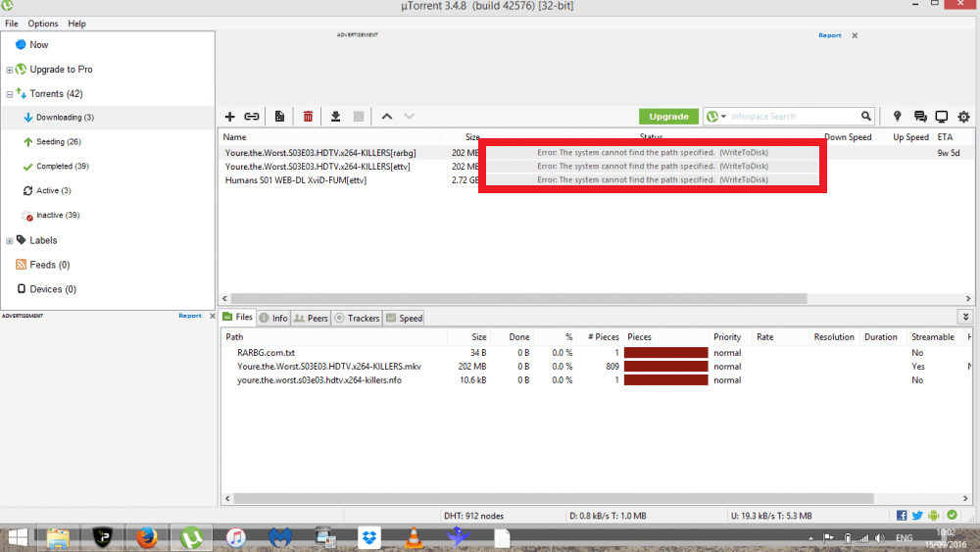Open Feeds (0) in the sidebar

point(49,265)
